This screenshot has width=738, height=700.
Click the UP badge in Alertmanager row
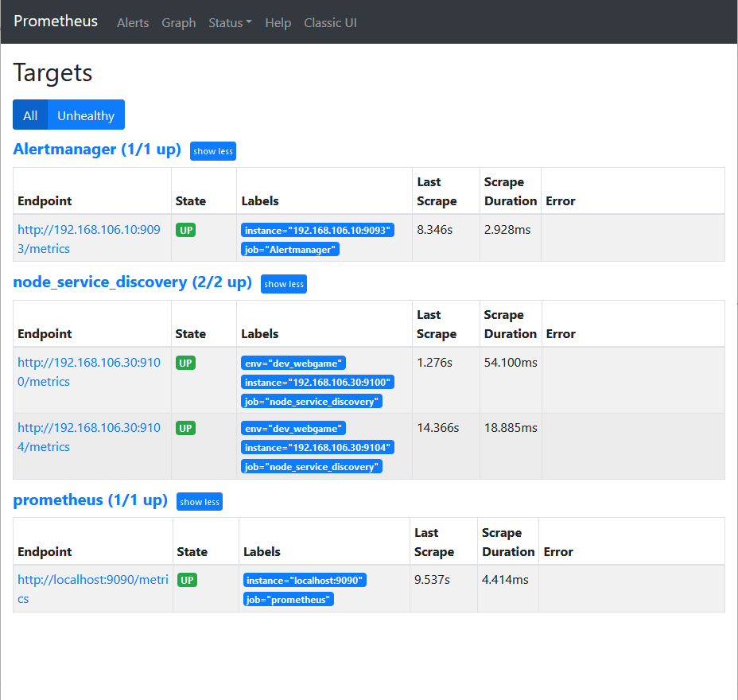(185, 230)
